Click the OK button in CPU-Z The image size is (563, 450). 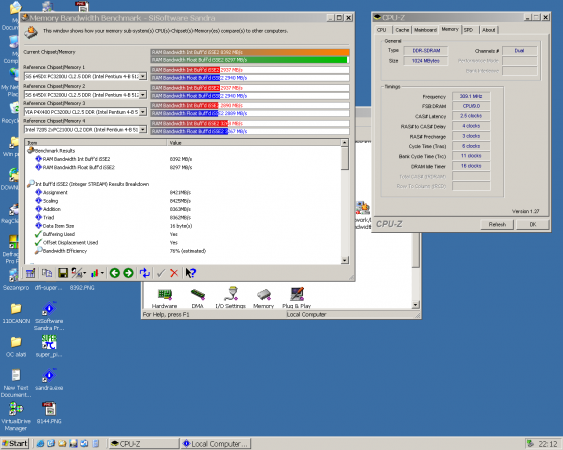pyautogui.click(x=533, y=224)
